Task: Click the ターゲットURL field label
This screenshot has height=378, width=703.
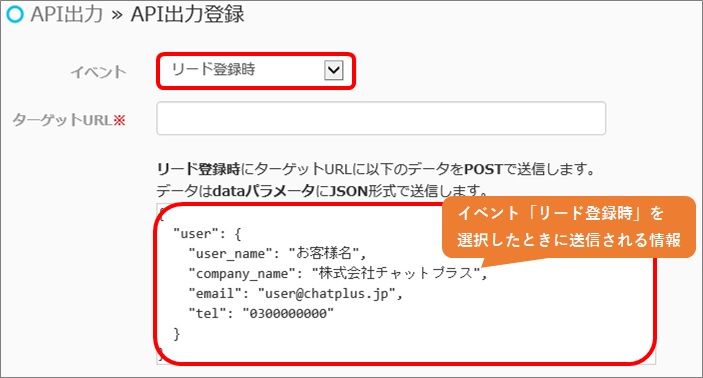Action: pyautogui.click(x=69, y=120)
